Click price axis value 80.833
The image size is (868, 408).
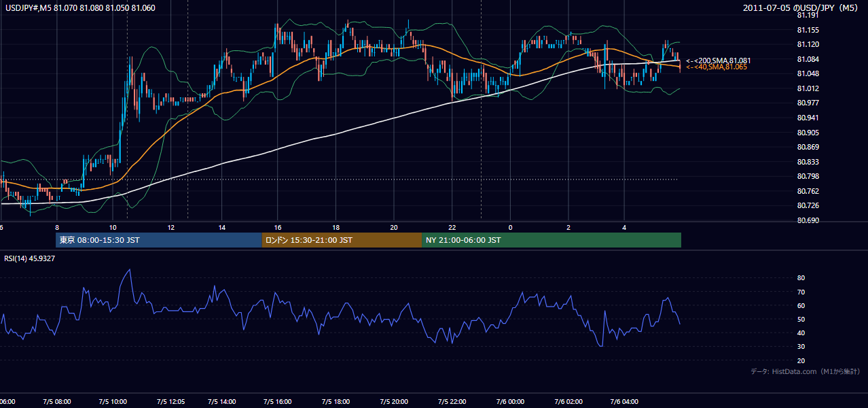click(x=808, y=162)
